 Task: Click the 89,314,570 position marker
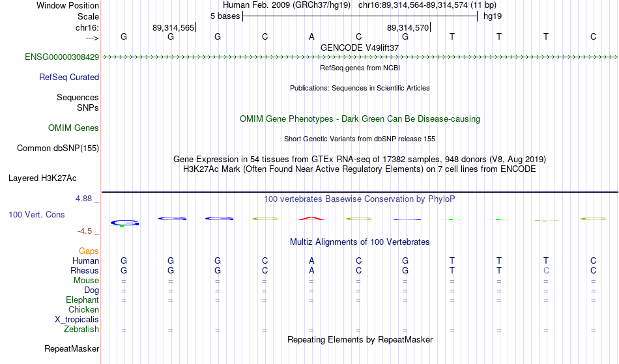pyautogui.click(x=409, y=27)
